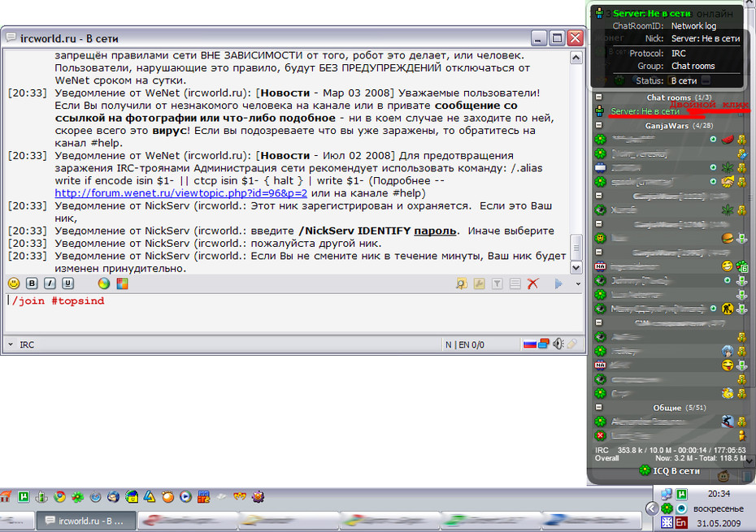Toggle the sound speaker icon
The width and height of the screenshot is (756, 532).
tap(558, 344)
